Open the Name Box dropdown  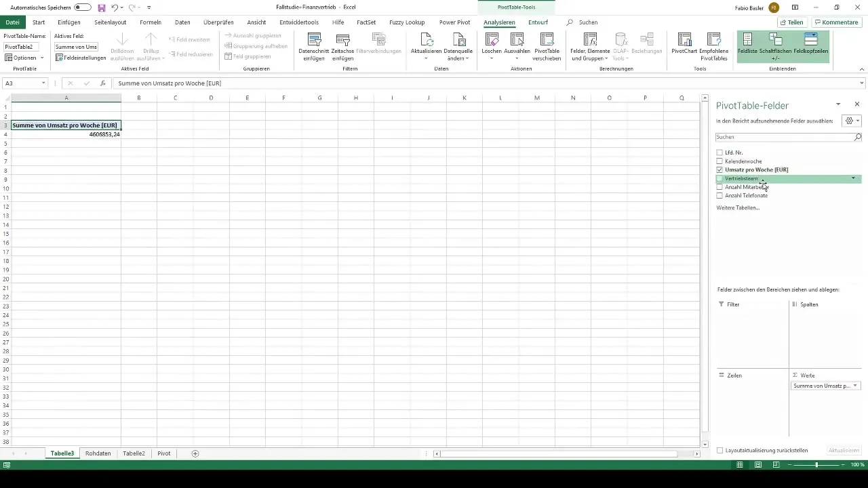[x=43, y=83]
